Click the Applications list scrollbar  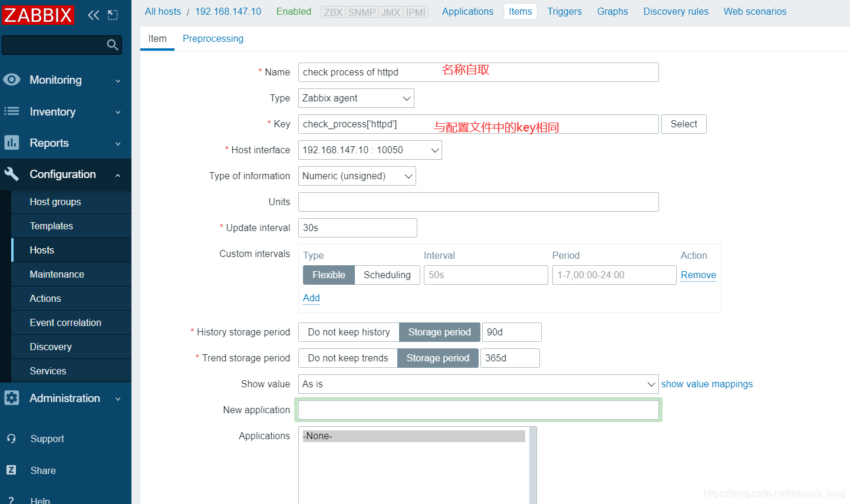tap(533, 465)
